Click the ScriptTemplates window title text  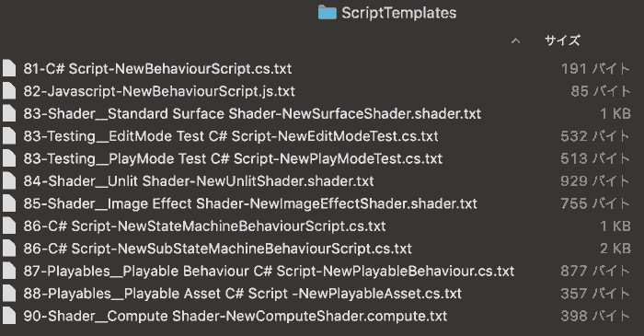398,13
